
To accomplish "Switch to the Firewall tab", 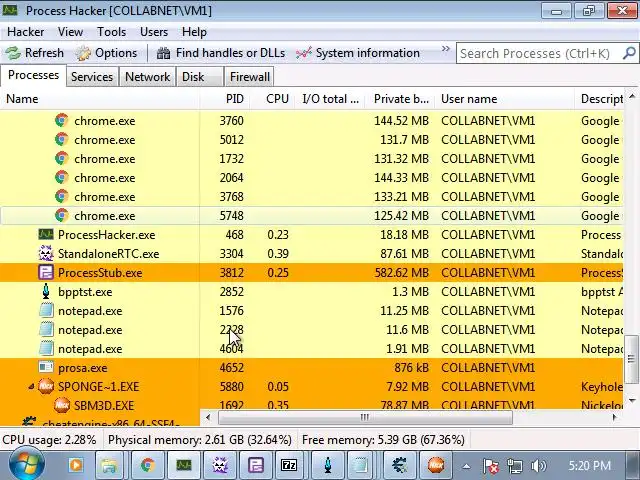I will tap(249, 77).
